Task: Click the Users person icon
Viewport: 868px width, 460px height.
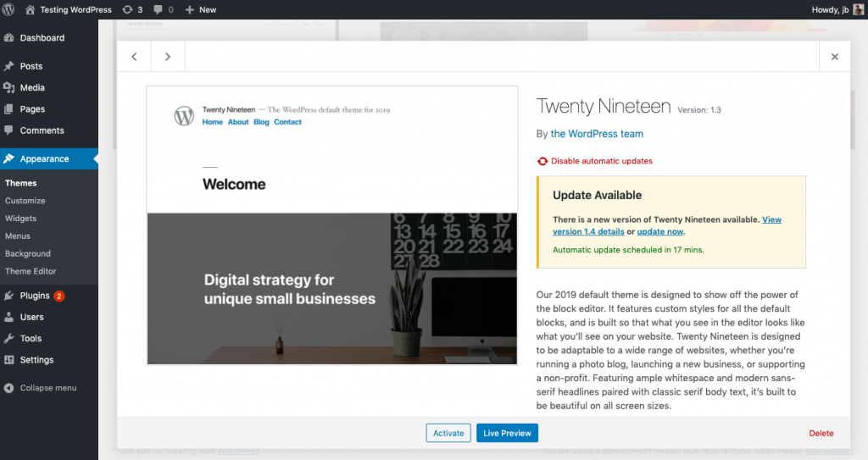Action: click(8, 317)
